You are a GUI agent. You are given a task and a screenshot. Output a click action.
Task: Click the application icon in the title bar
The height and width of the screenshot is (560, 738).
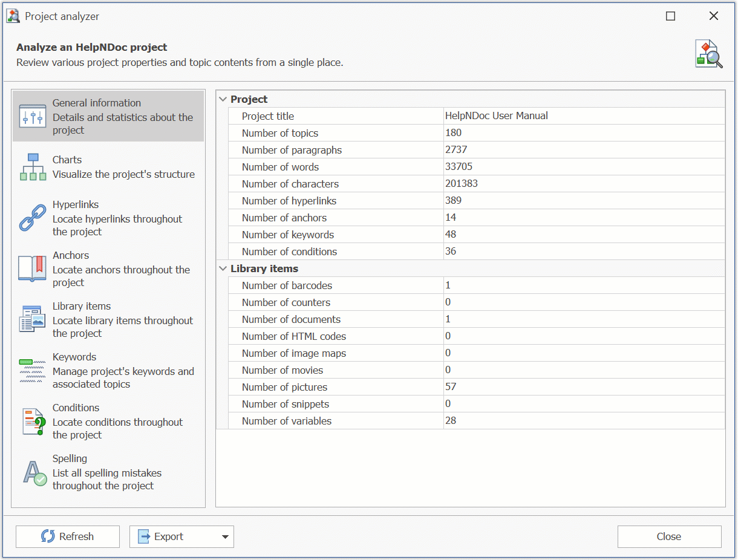[x=12, y=15]
